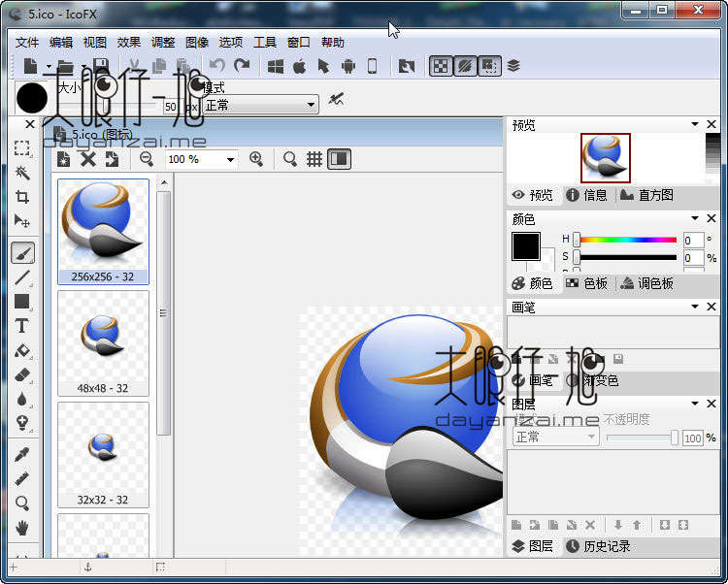Screen dimensions: 728x584
Task: Close the toolbox with its X
Action: pos(30,124)
